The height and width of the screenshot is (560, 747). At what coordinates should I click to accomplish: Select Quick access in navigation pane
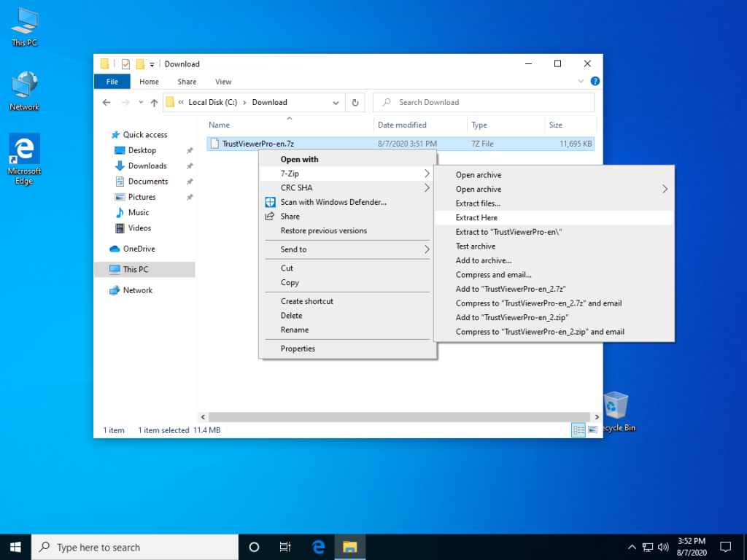pos(145,135)
